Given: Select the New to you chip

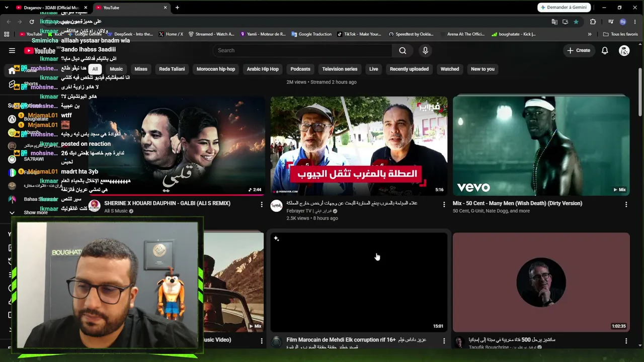Looking at the screenshot, I should (482, 69).
